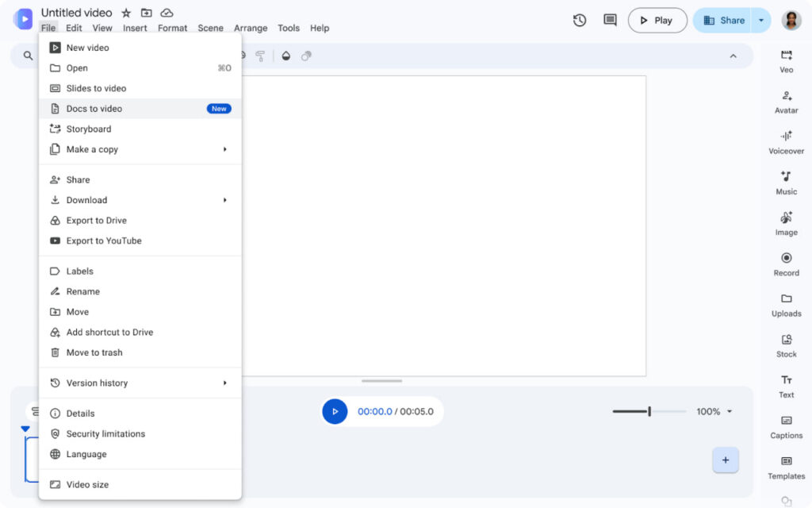Image resolution: width=812 pixels, height=508 pixels.
Task: Select Video size option
Action: (140, 485)
